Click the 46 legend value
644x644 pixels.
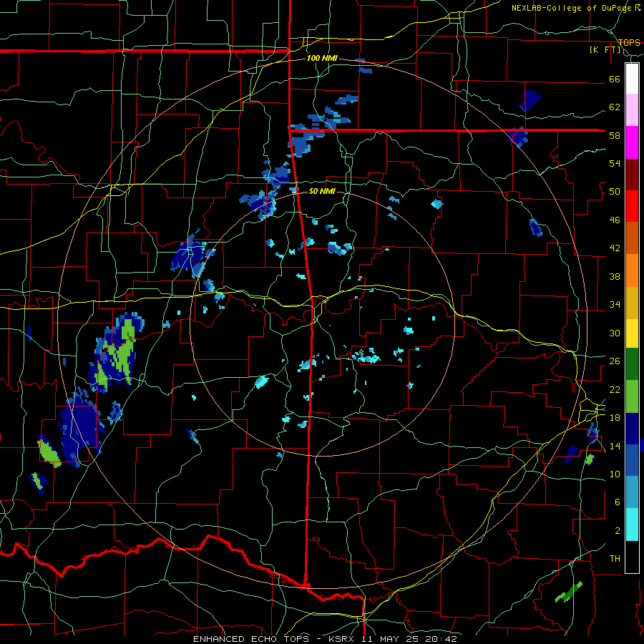615,220
